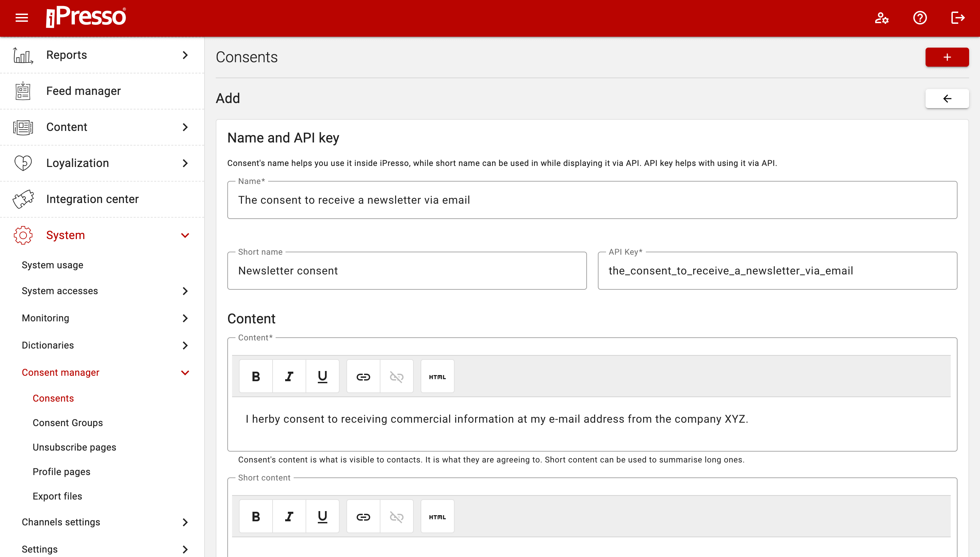This screenshot has width=980, height=557.
Task: Expand the Reports menu chevron
Action: click(x=185, y=55)
